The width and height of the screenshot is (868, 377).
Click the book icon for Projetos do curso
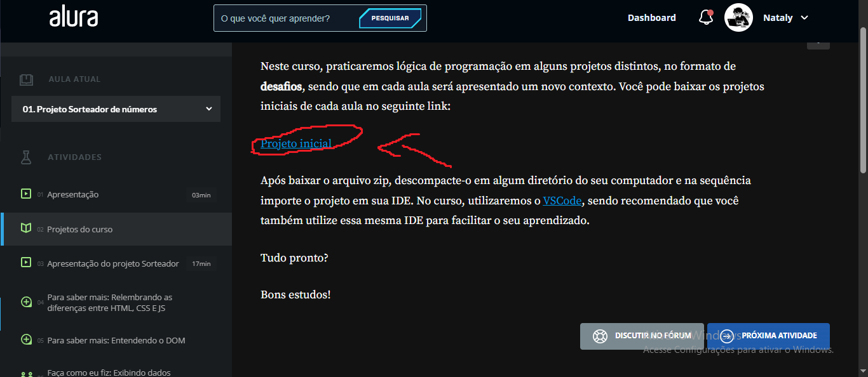click(x=26, y=228)
